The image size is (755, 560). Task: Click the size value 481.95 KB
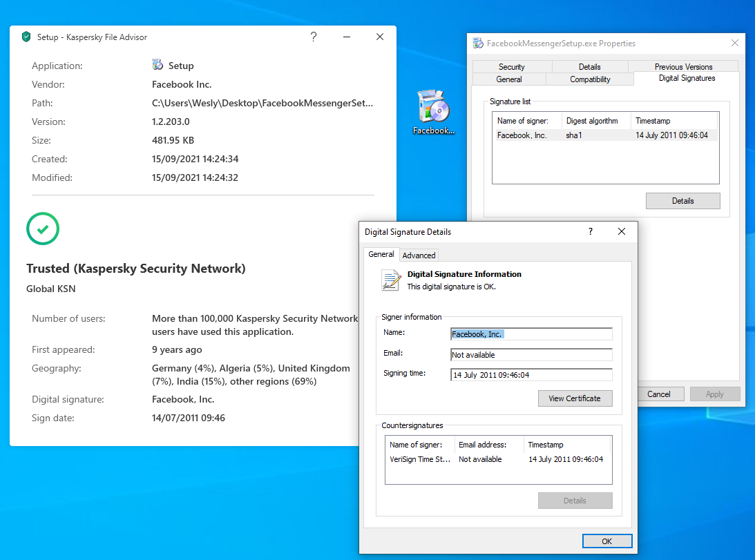173,140
